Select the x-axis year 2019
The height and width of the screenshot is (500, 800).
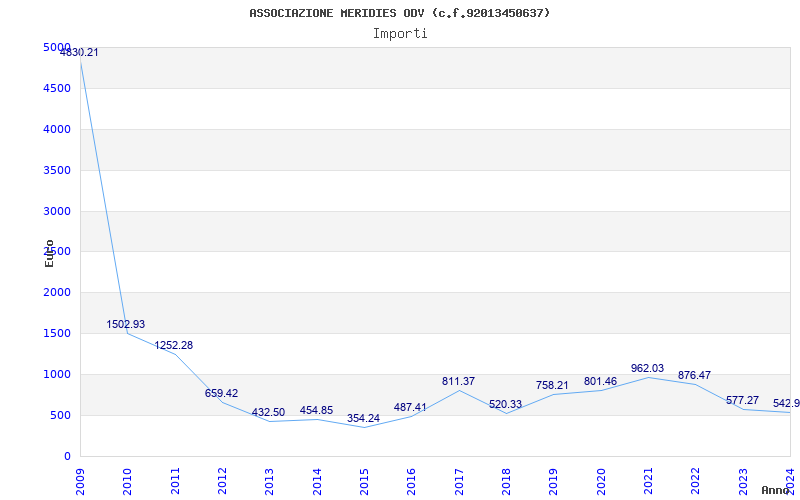pyautogui.click(x=554, y=482)
